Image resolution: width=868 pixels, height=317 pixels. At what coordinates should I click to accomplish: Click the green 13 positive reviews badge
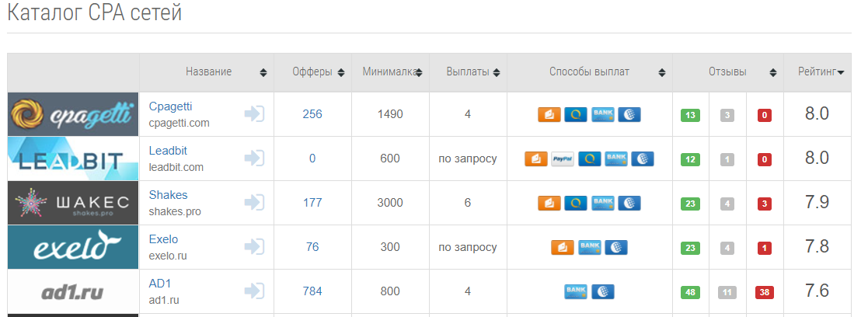[x=690, y=116]
